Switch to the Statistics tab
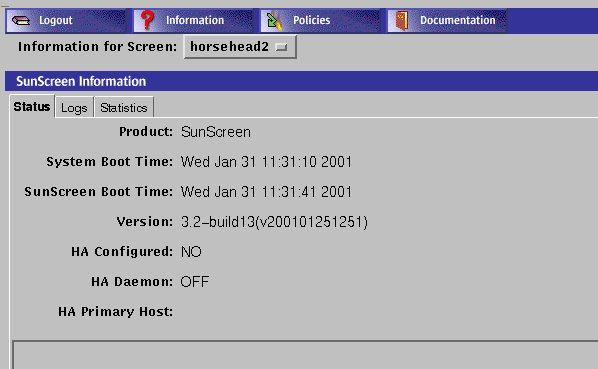 tap(124, 108)
